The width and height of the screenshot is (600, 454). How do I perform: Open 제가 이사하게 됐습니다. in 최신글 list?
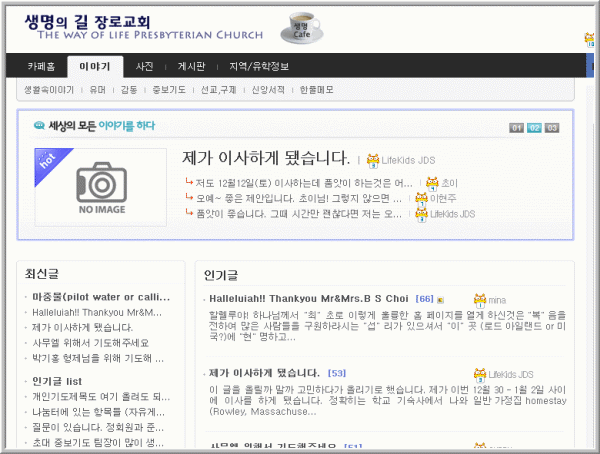(82, 328)
